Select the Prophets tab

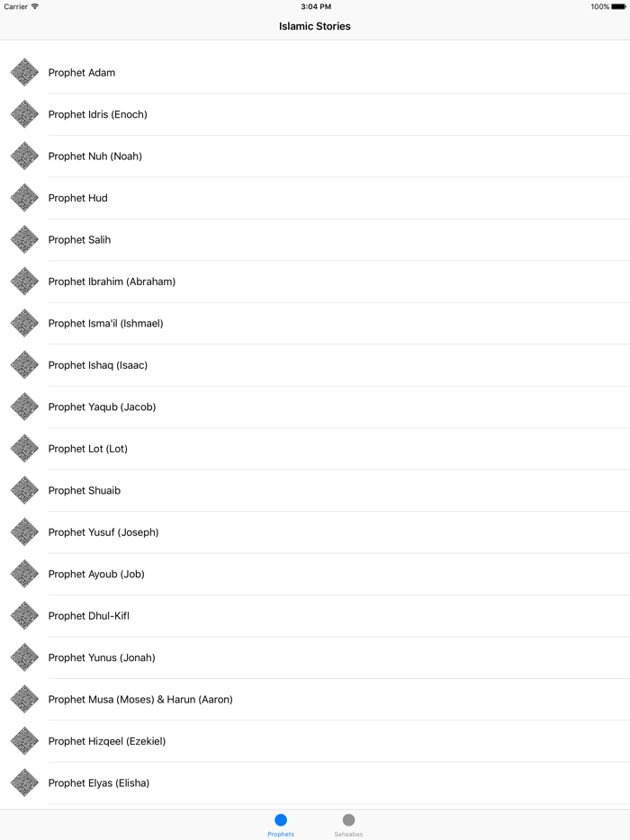(x=281, y=824)
